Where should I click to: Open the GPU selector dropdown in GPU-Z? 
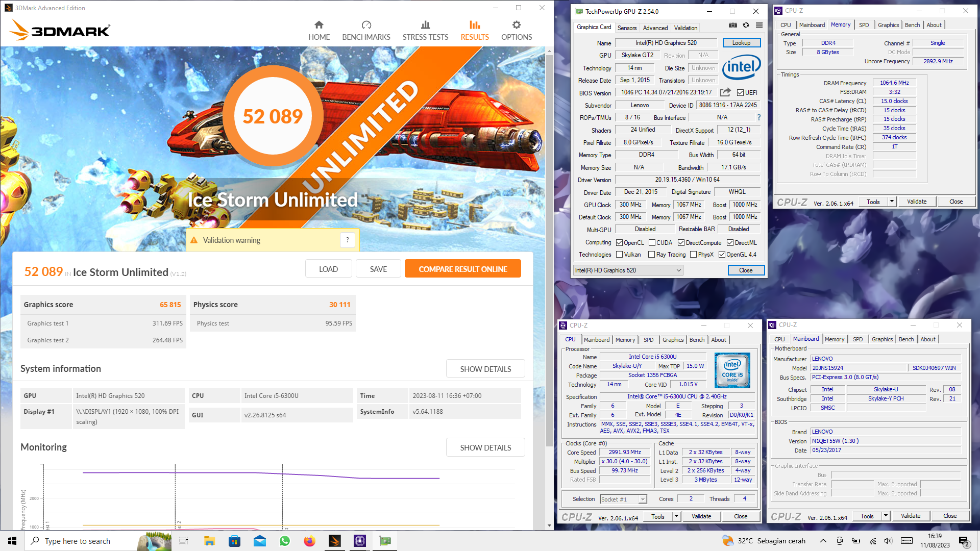pyautogui.click(x=628, y=270)
